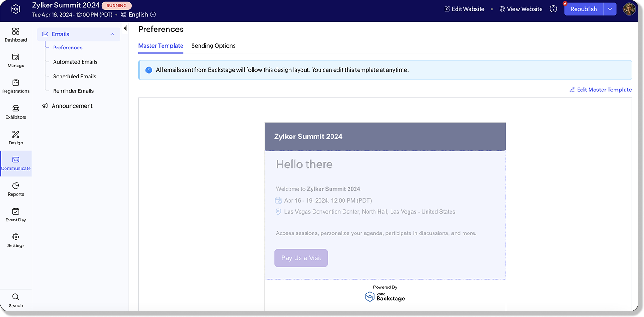Image resolution: width=644 pixels, height=317 pixels.
Task: Click the location pin icon in email
Action: pos(278,212)
